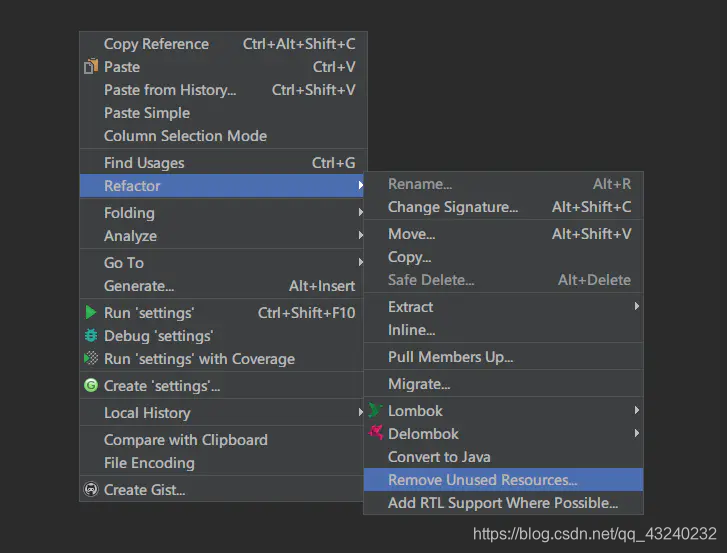Expand the Extract submenu arrow

[x=637, y=306]
